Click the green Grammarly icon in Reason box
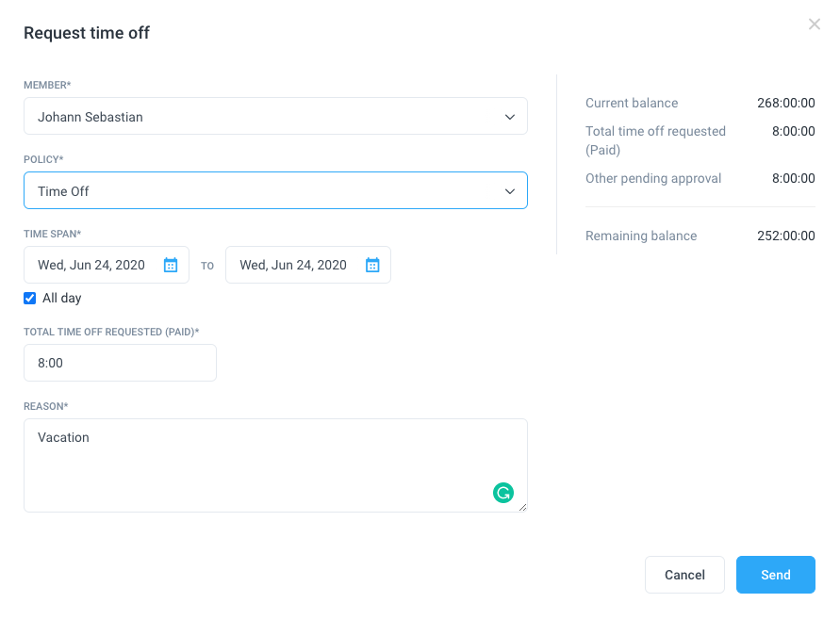 pos(503,493)
